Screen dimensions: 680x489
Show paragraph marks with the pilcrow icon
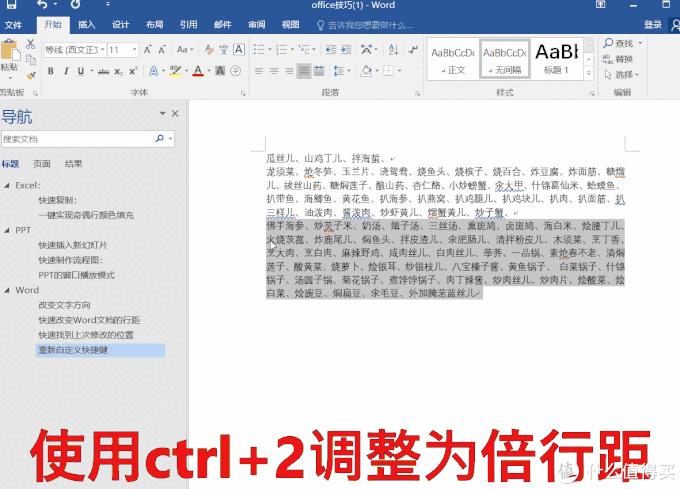click(x=413, y=50)
